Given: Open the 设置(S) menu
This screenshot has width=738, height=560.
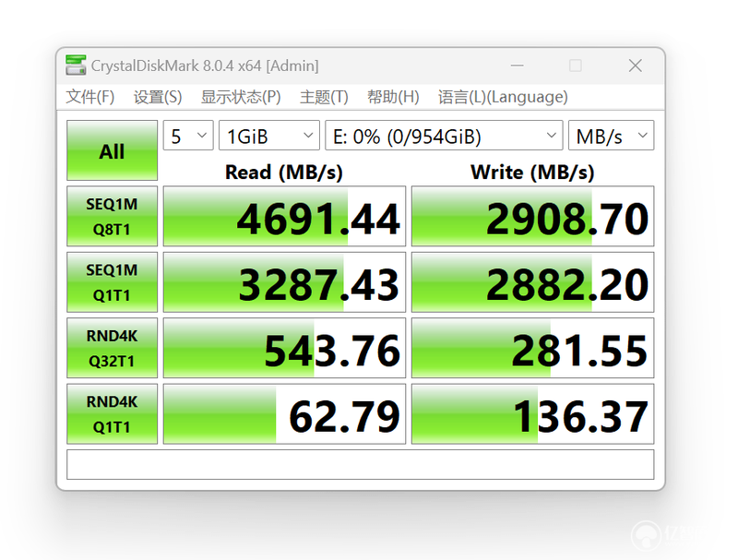Looking at the screenshot, I should [x=157, y=97].
